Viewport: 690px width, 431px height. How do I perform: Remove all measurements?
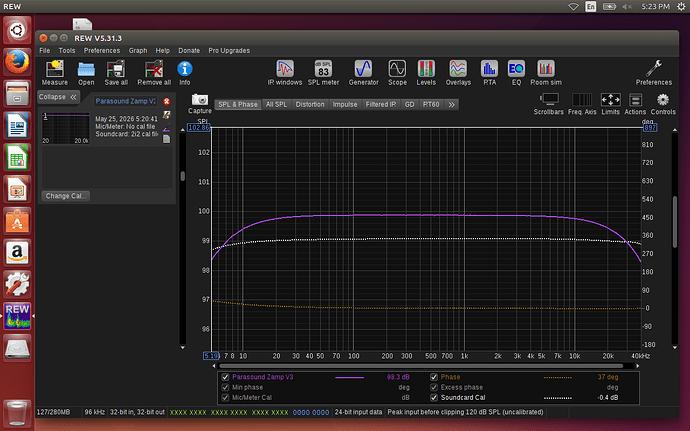click(154, 73)
